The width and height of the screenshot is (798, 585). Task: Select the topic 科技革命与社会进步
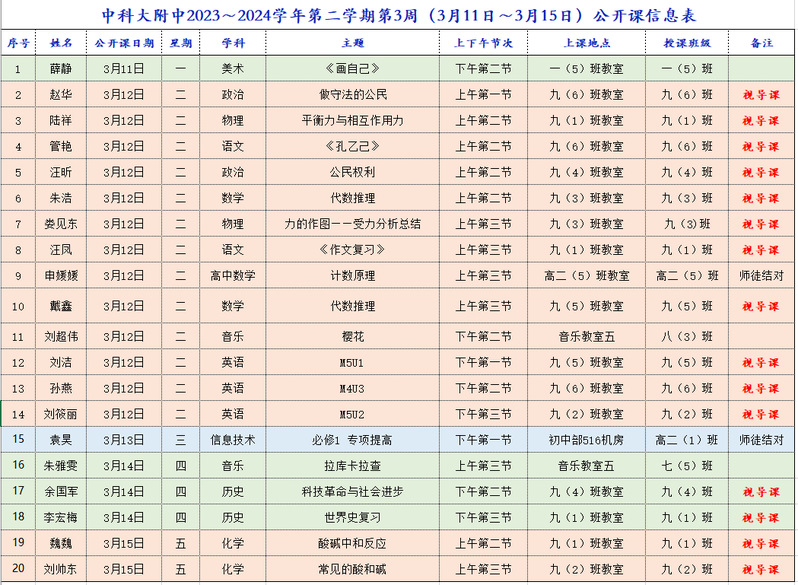coord(353,492)
